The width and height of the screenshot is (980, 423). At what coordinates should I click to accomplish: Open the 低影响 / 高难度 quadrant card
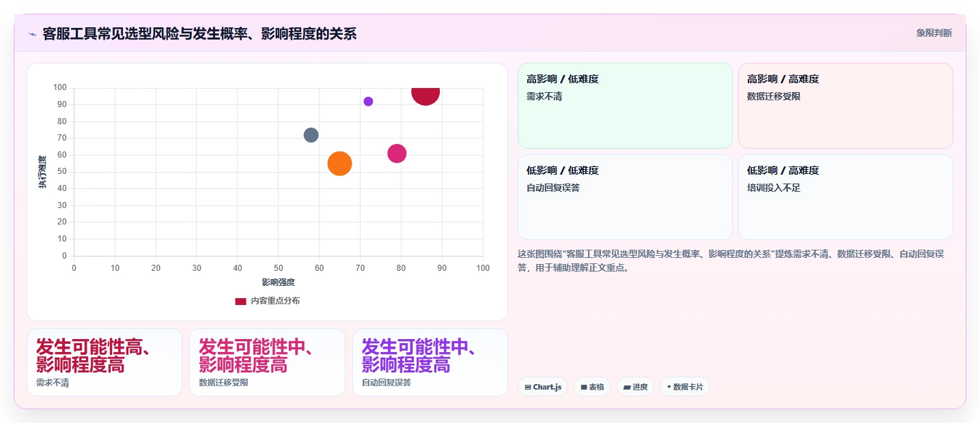coord(845,197)
